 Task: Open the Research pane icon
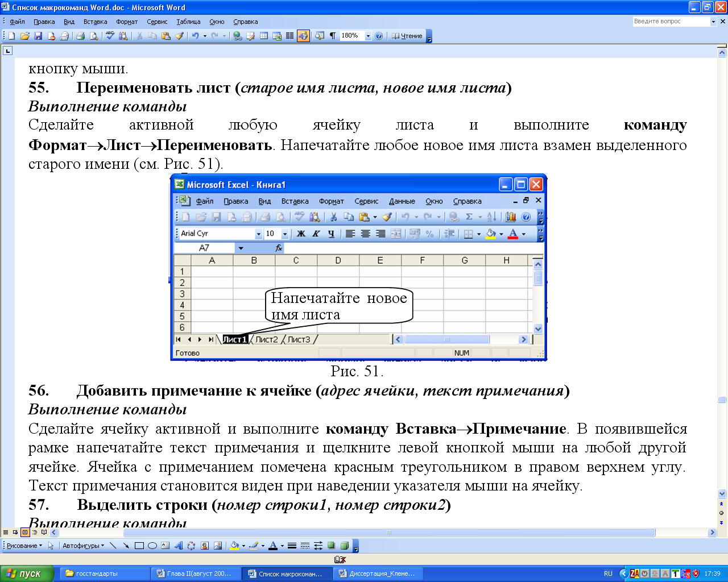pos(123,36)
